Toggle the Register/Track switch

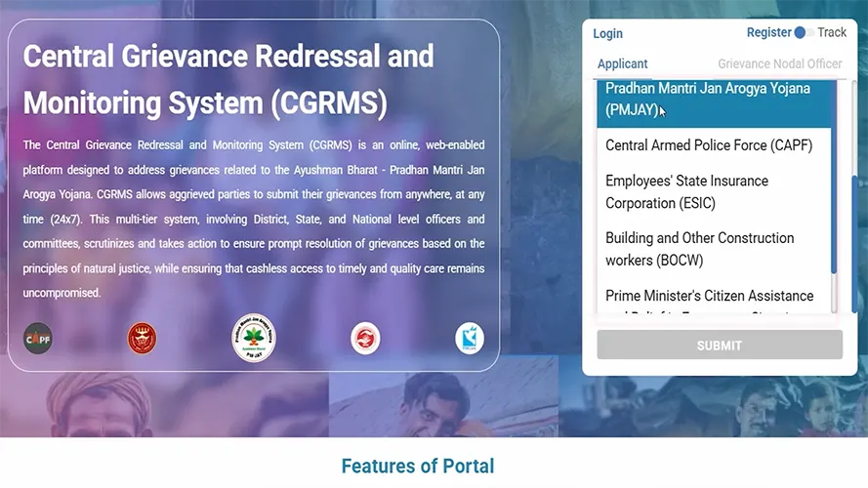point(804,32)
